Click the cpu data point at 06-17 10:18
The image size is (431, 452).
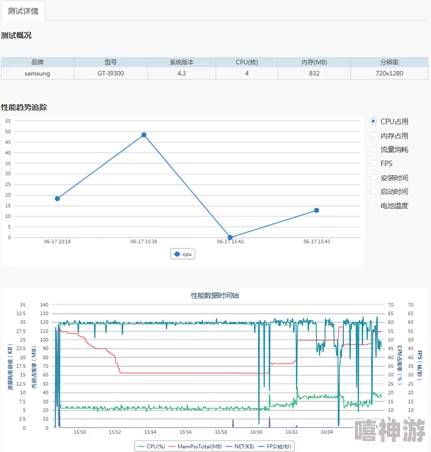tap(57, 198)
